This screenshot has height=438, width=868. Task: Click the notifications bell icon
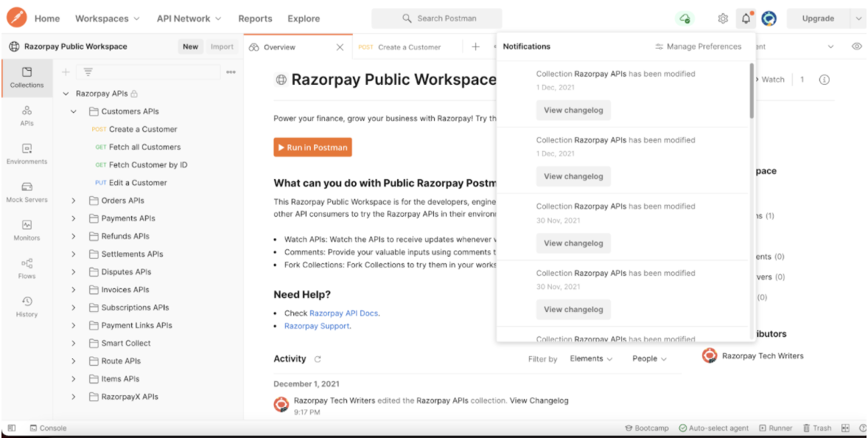coord(746,18)
